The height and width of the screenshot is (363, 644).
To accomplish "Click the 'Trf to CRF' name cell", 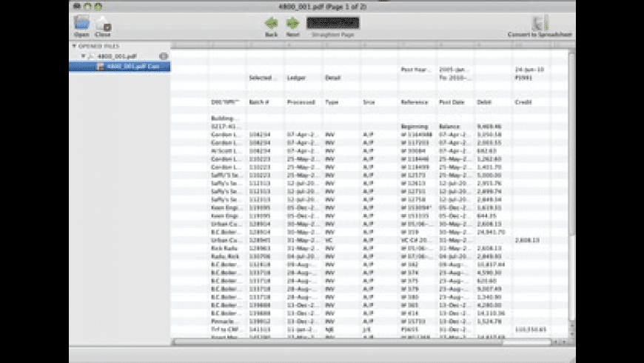I will (x=225, y=330).
